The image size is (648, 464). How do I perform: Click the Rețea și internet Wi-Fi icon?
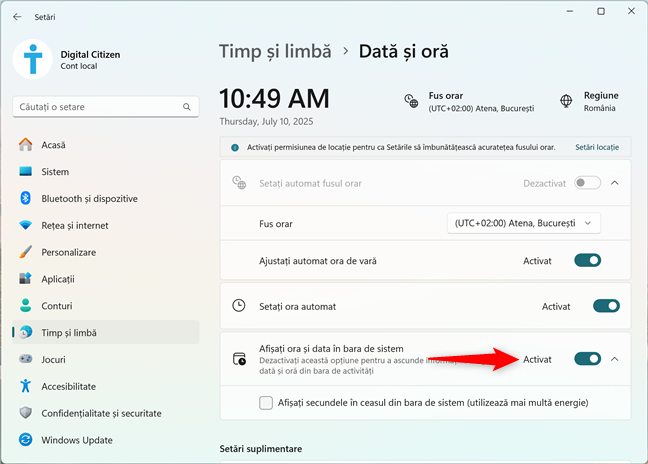click(x=26, y=225)
